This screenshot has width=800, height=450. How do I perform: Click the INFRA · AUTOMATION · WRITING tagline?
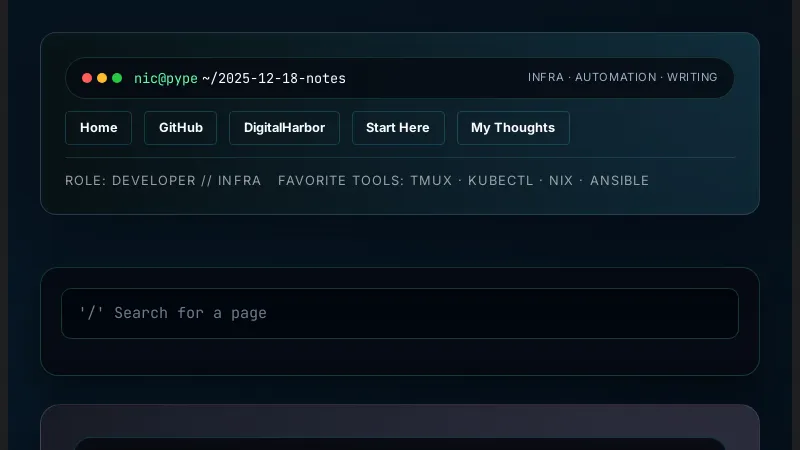(623, 77)
